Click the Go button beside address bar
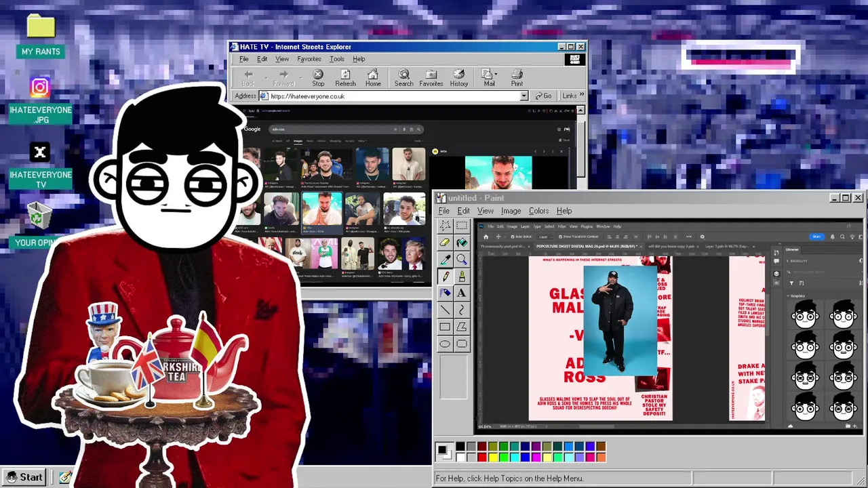 click(x=543, y=96)
